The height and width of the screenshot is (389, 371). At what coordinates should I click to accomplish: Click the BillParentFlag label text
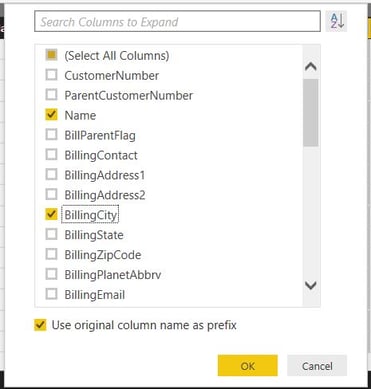click(100, 135)
